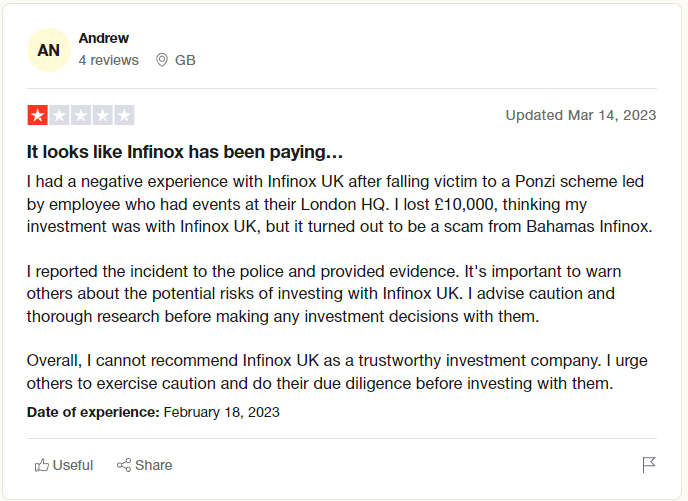This screenshot has width=688, height=501.
Task: Click the fourth grey rating star
Action: tap(102, 115)
